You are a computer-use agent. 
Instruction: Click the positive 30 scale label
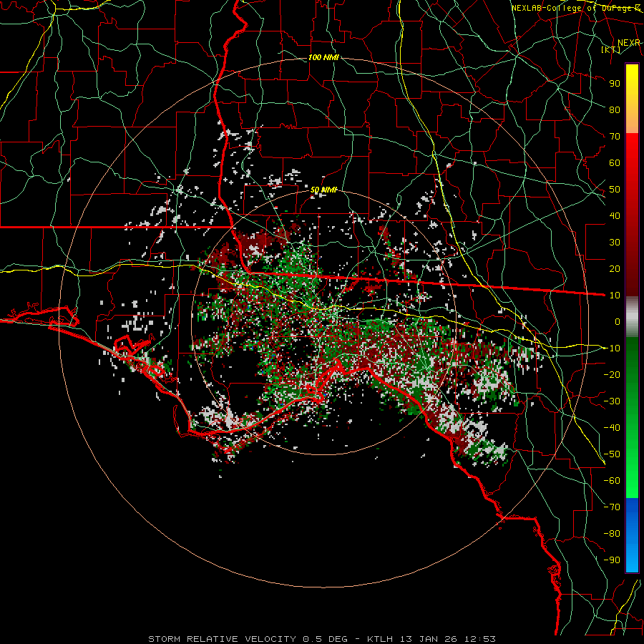615,243
